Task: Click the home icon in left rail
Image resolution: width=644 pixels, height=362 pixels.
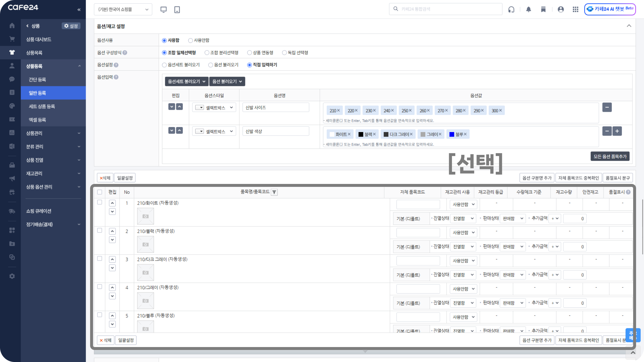Action: (x=12, y=26)
